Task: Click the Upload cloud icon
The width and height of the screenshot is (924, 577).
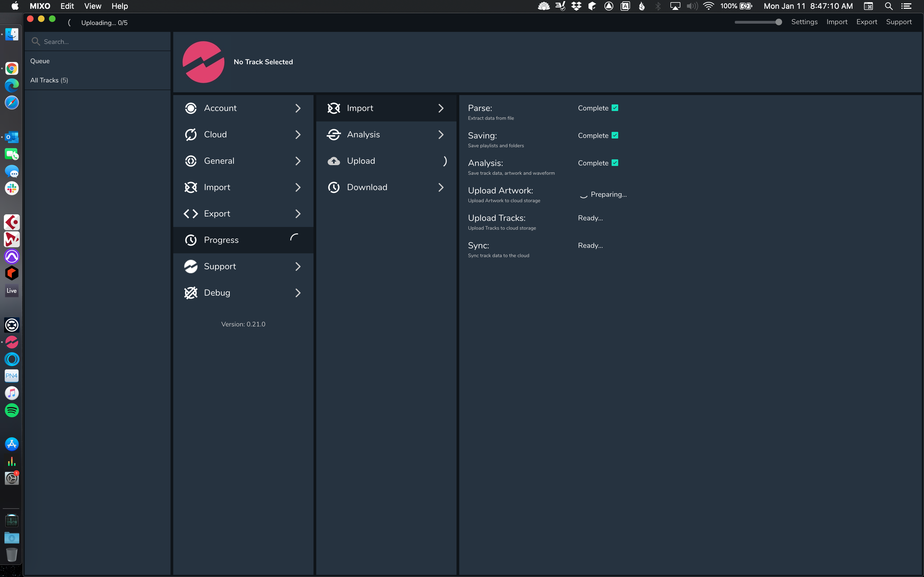Action: pyautogui.click(x=334, y=161)
